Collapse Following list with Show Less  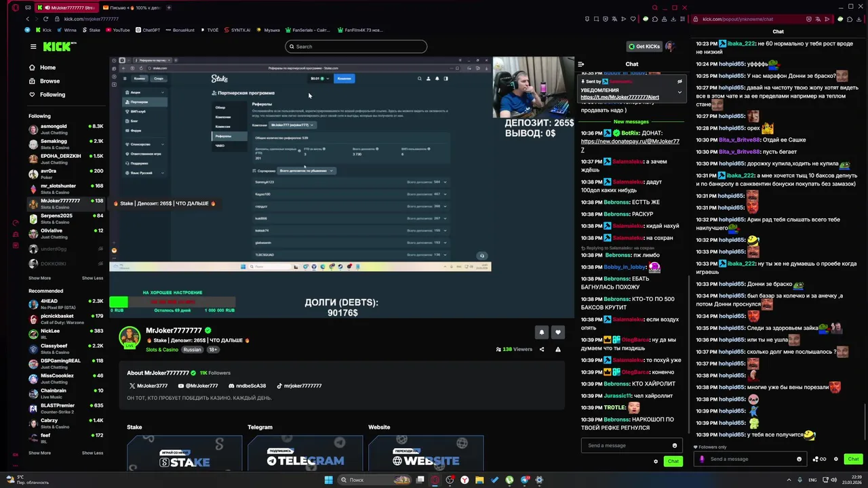92,278
